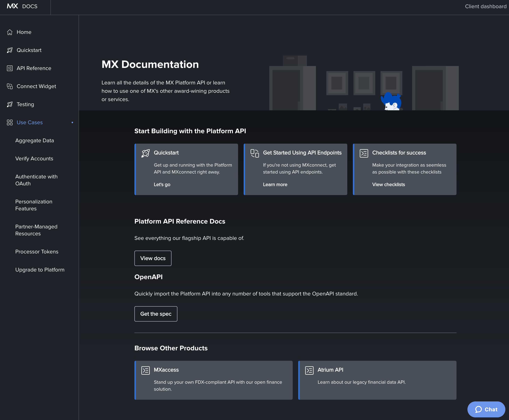Click 'See everything our flagship API is capable of.'
509x420 pixels.
click(x=189, y=238)
